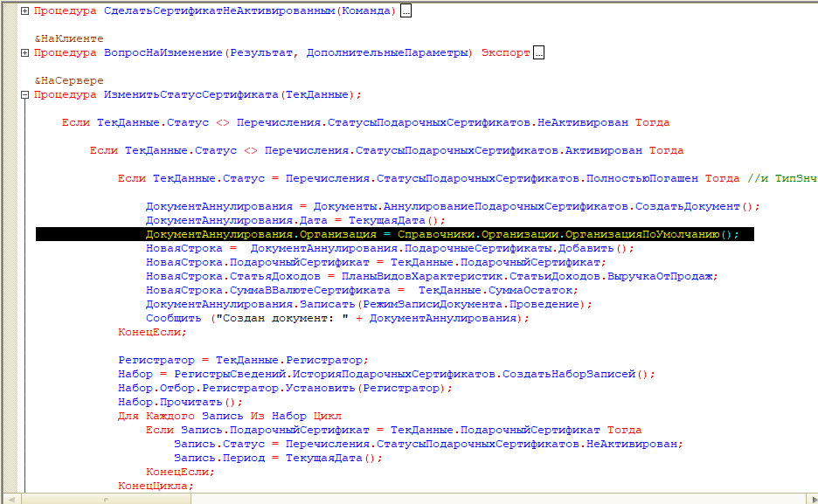The image size is (818, 504).
Task: Click the horizontal scrollbar thumb
Action: tap(106, 499)
